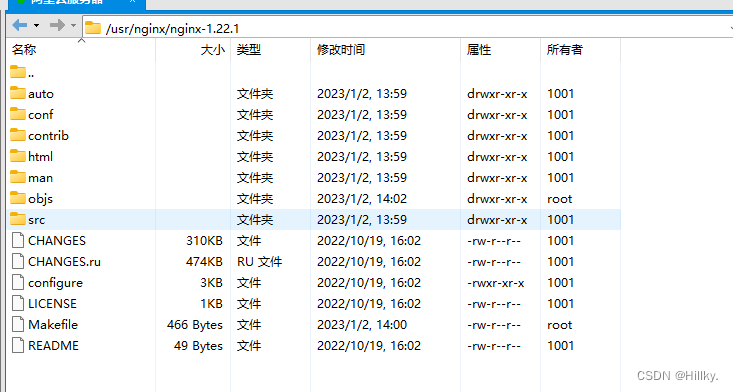Select the file name 'README'
The image size is (733, 392).
[53, 346]
